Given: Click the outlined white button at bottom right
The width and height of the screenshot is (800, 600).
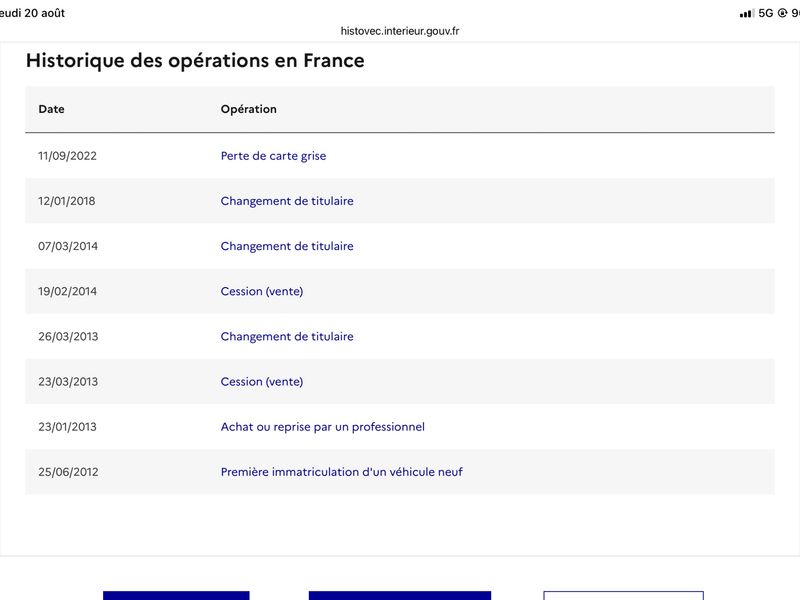Looking at the screenshot, I should point(623,595).
